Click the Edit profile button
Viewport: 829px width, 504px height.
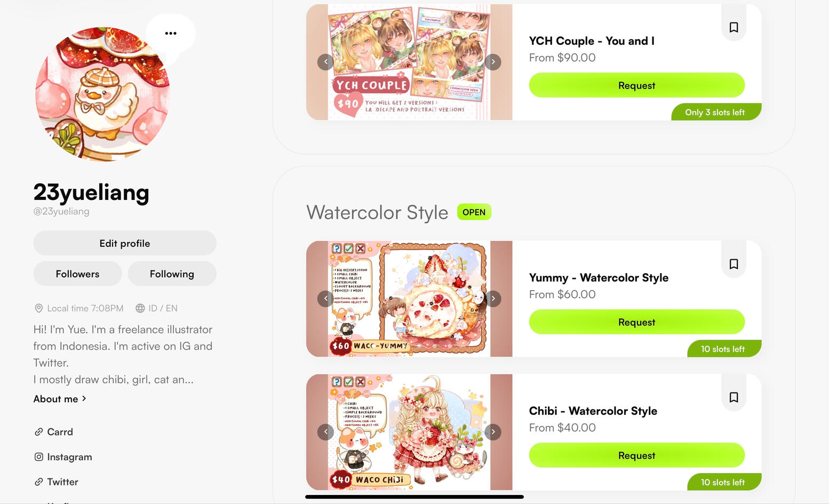click(x=125, y=243)
